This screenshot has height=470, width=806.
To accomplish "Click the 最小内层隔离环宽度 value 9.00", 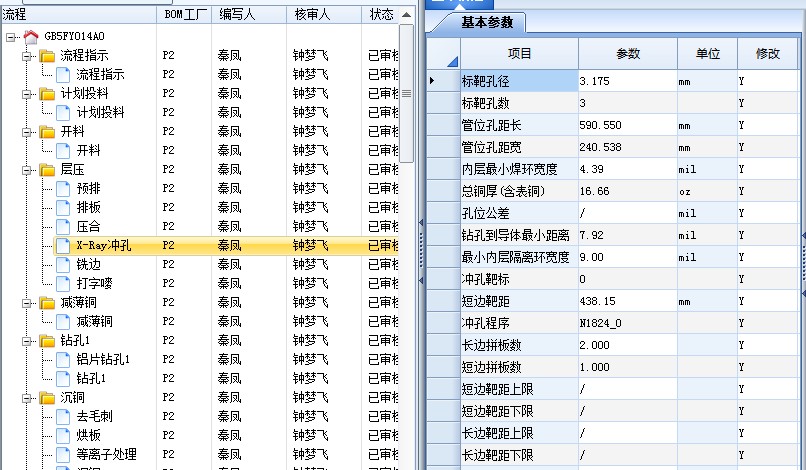I will click(628, 257).
